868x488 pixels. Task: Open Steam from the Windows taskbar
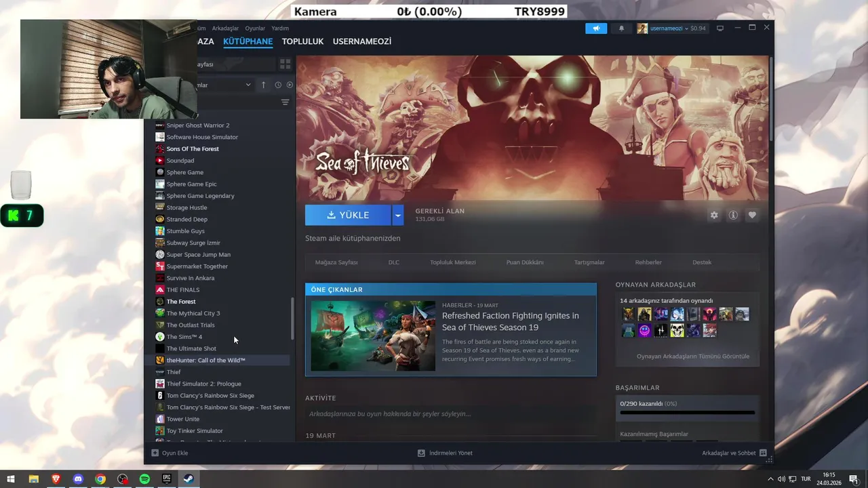189,479
